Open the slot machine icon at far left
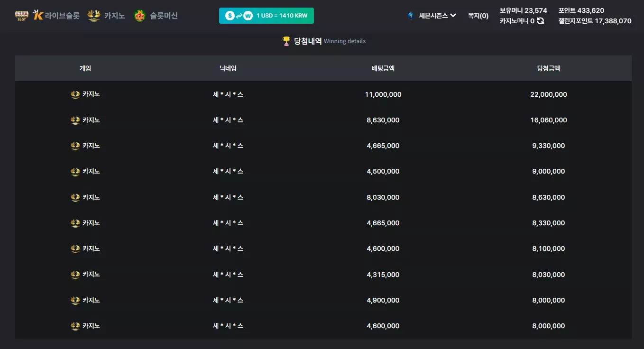 22,16
